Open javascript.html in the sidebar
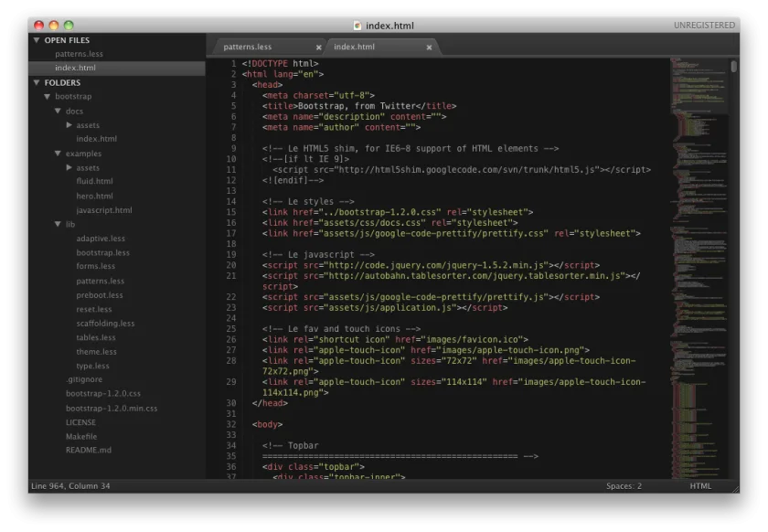The height and width of the screenshot is (532, 768). (104, 210)
